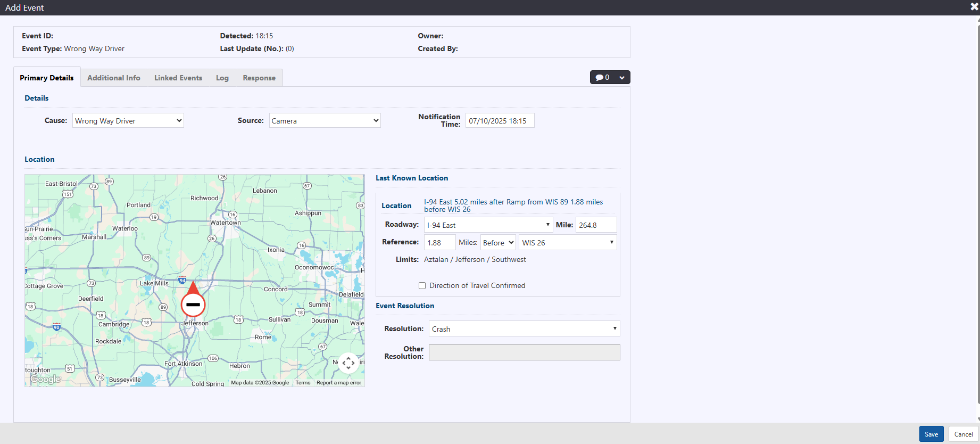The image size is (980, 444).
Task: Click the Google logo on map
Action: tap(45, 379)
